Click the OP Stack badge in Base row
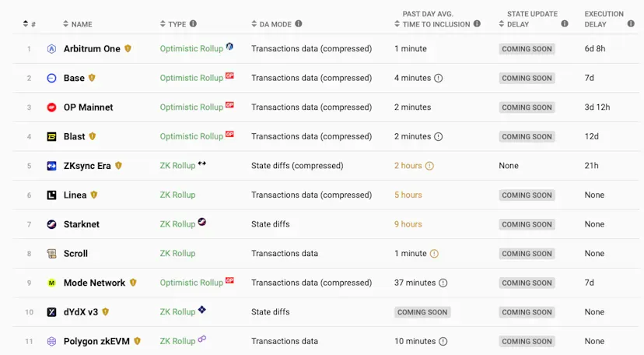Screen dimensions: 644x355 tap(230, 76)
